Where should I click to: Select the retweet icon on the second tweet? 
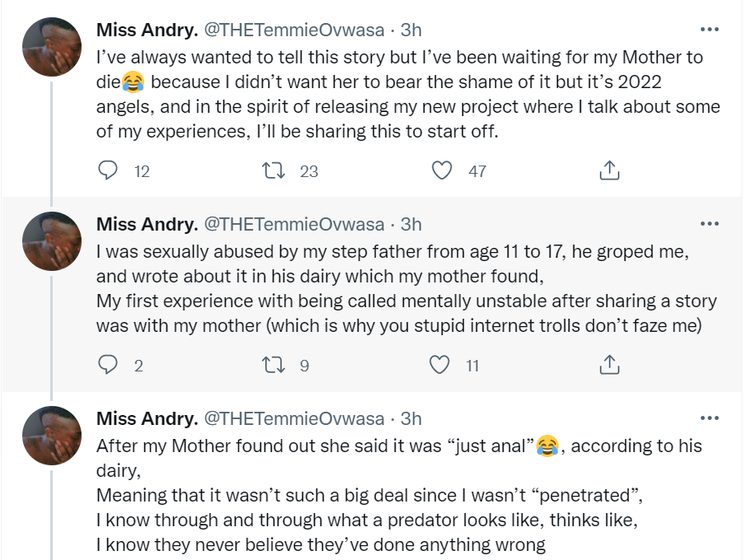tap(274, 364)
